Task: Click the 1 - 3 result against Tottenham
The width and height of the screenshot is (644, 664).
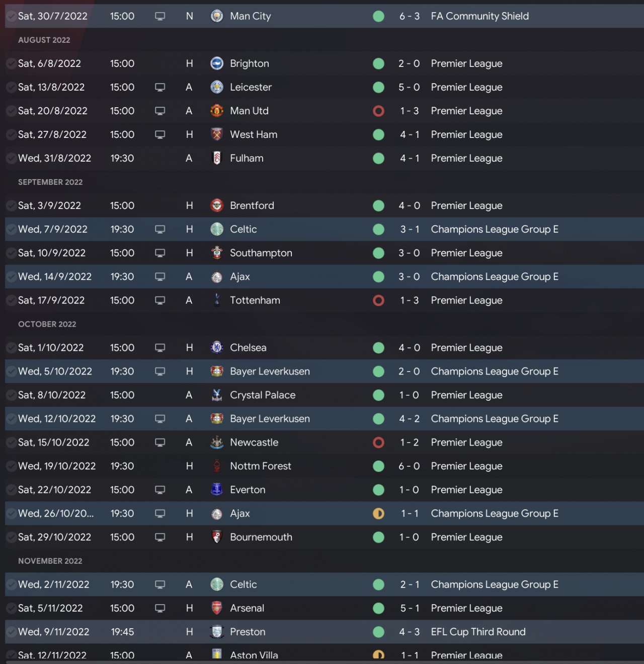Action: pos(409,300)
